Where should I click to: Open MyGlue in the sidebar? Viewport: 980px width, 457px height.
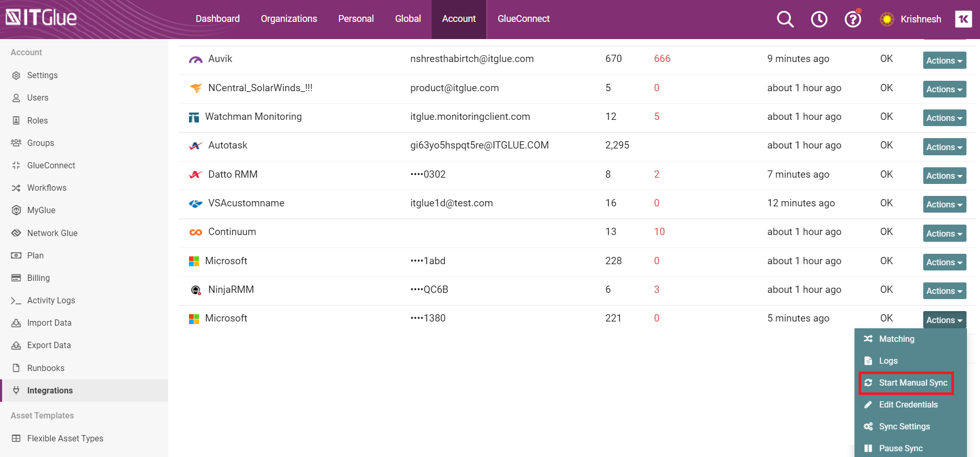41,210
